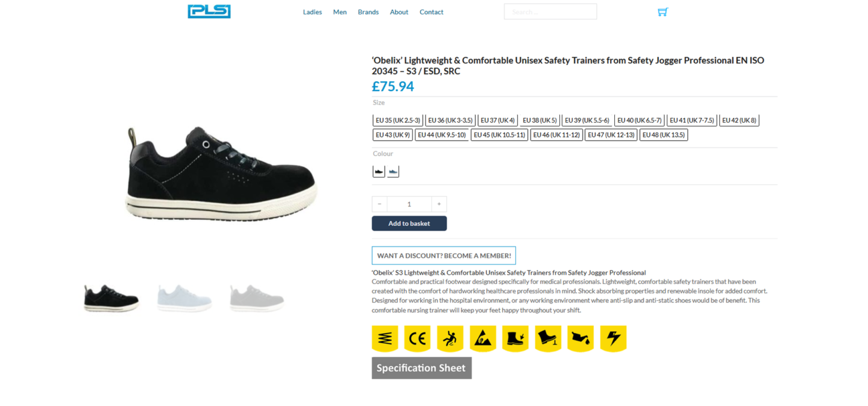This screenshot has height=406, width=868.
Task: Increase quantity with the plus stepper
Action: pyautogui.click(x=439, y=204)
